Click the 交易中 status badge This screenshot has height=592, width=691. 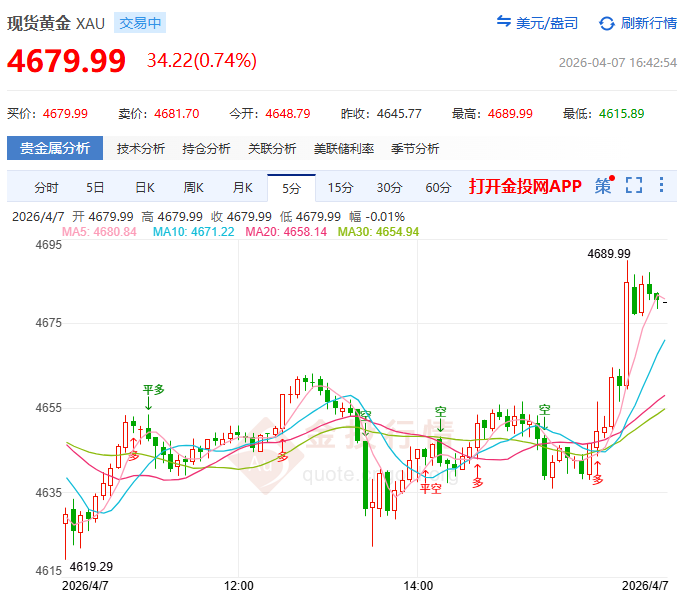tap(140, 23)
